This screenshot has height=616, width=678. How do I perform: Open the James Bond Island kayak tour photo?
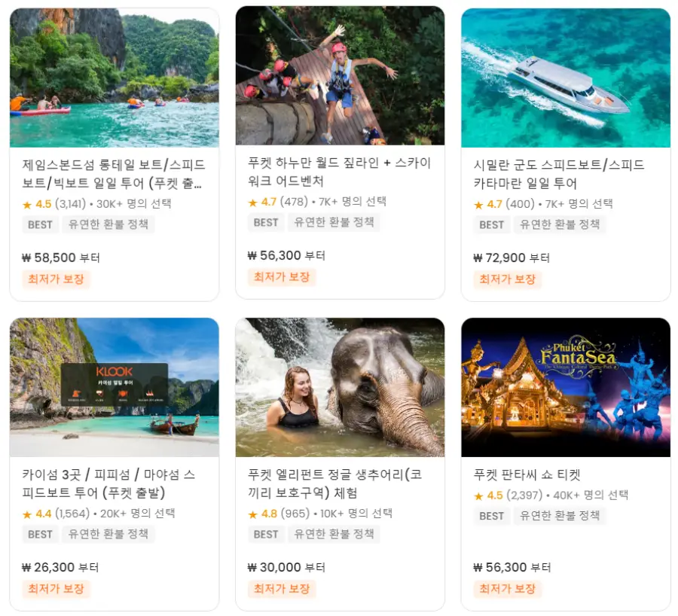coord(115,78)
